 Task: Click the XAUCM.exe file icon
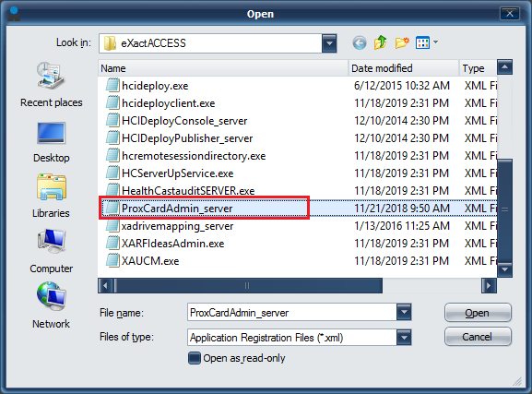112,260
